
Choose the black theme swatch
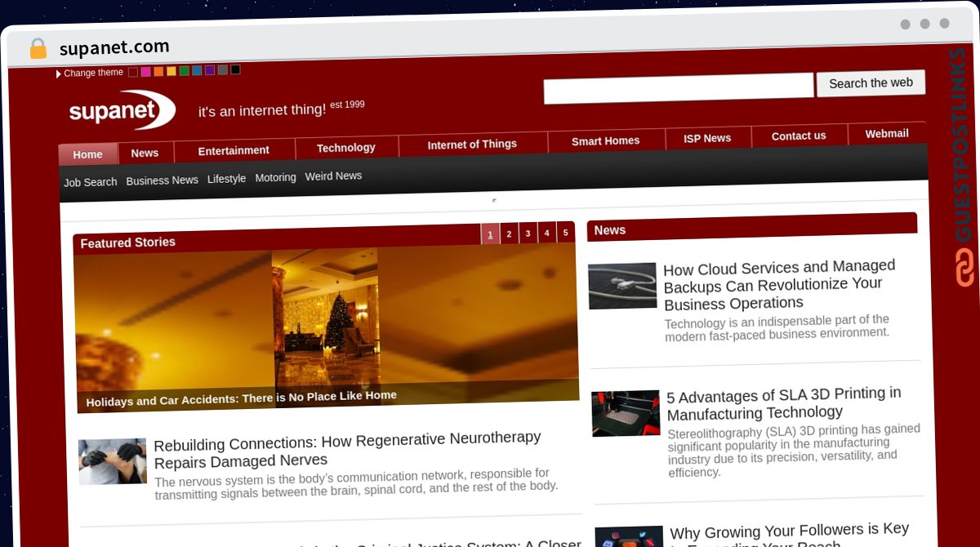235,69
